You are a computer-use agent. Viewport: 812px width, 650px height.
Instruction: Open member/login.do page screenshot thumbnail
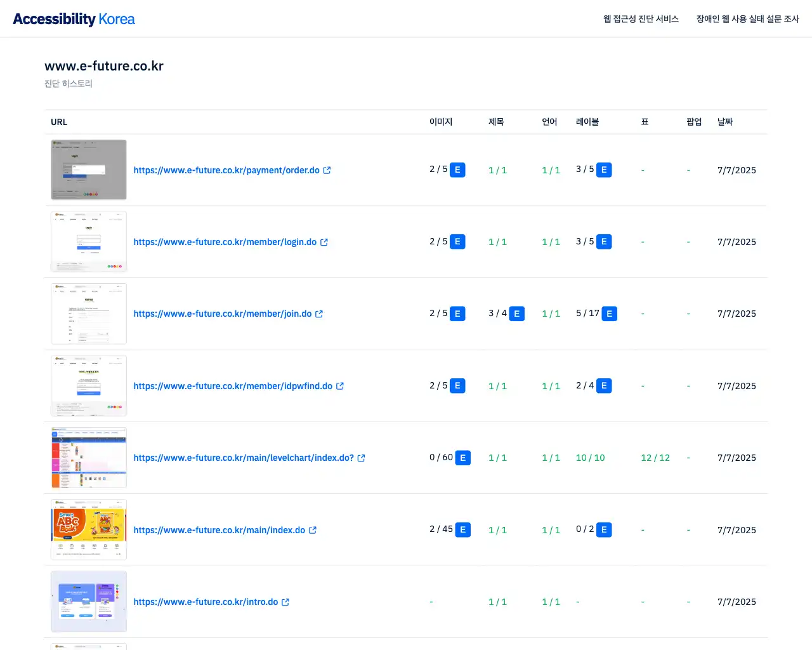89,242
